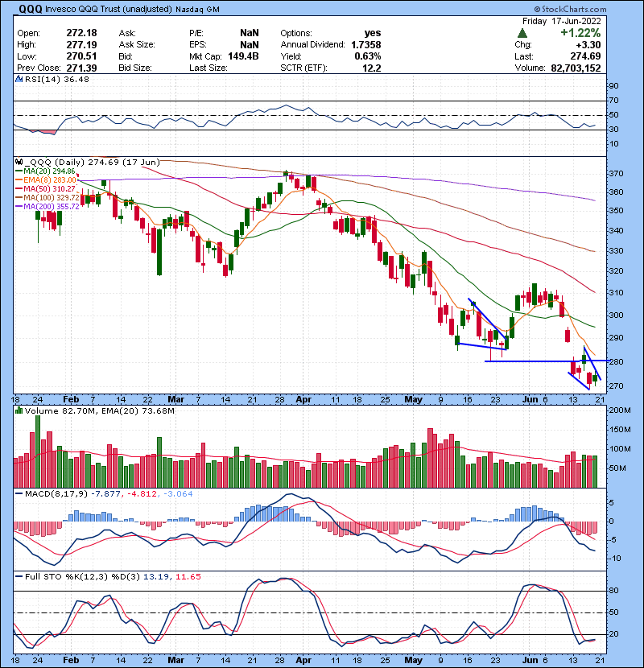This screenshot has width=644, height=668.
Task: Click the MA(100) 329.72 legend entry
Action: pyautogui.click(x=52, y=198)
